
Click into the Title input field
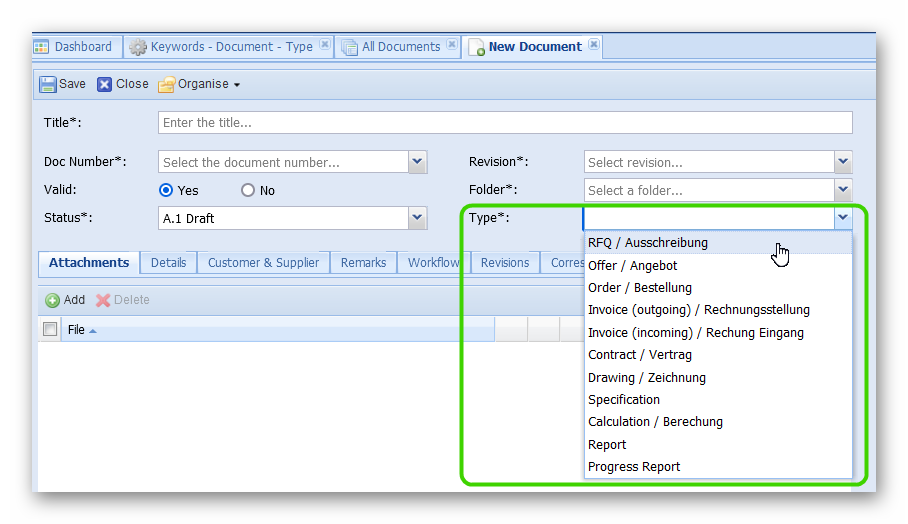tap(505, 123)
